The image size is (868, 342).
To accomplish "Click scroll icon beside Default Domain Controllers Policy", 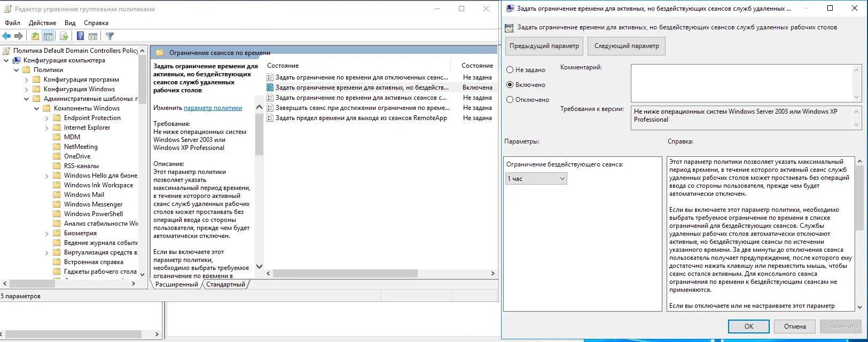I will 7,51.
